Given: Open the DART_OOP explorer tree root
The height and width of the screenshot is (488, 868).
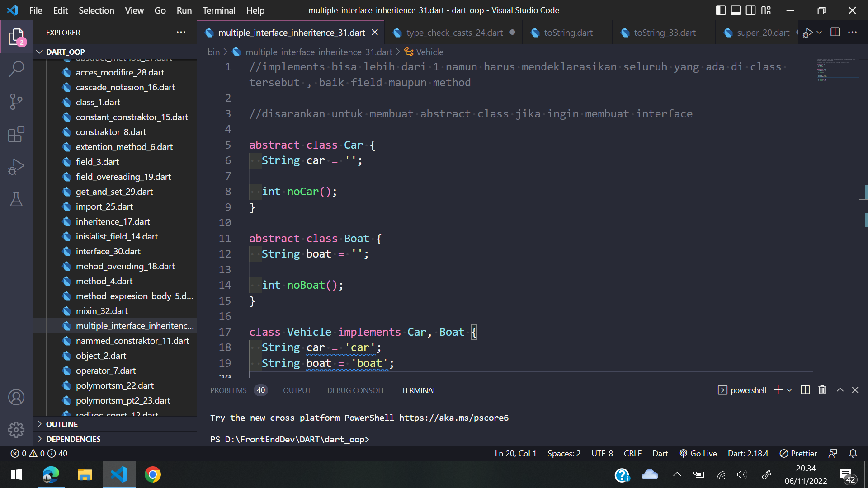Looking at the screenshot, I should click(66, 52).
